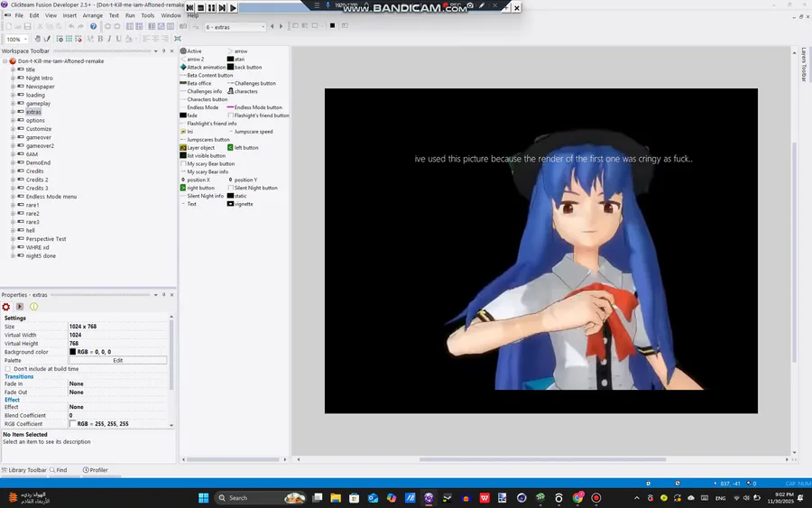The image size is (812, 508).
Task: Open Settings gear tab in Properties
Action: 6,307
